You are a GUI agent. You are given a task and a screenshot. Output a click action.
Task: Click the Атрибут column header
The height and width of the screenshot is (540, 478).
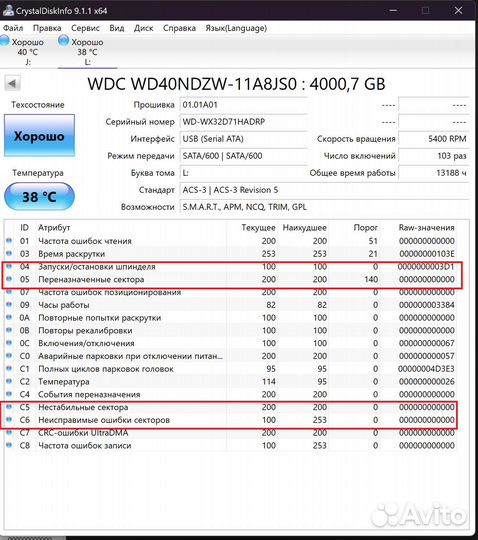[x=54, y=228]
